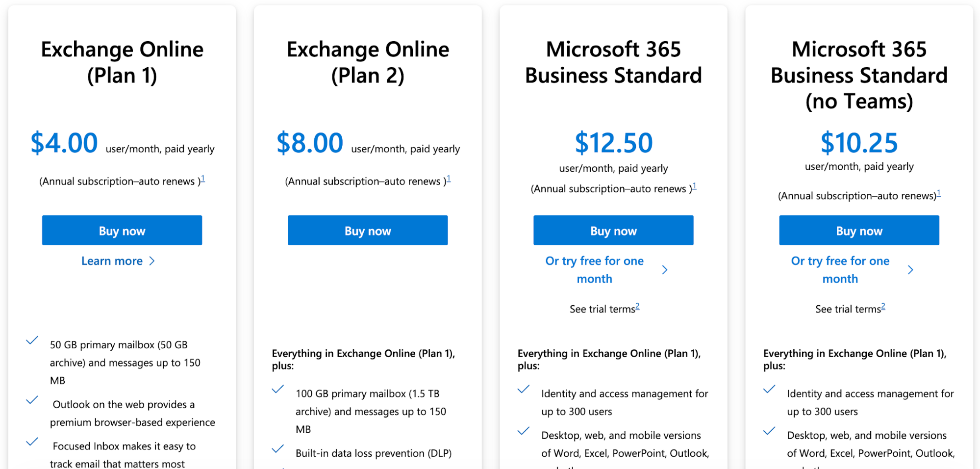Buy the Microsoft 365 Business Standard plan
The image size is (980, 469).
613,230
